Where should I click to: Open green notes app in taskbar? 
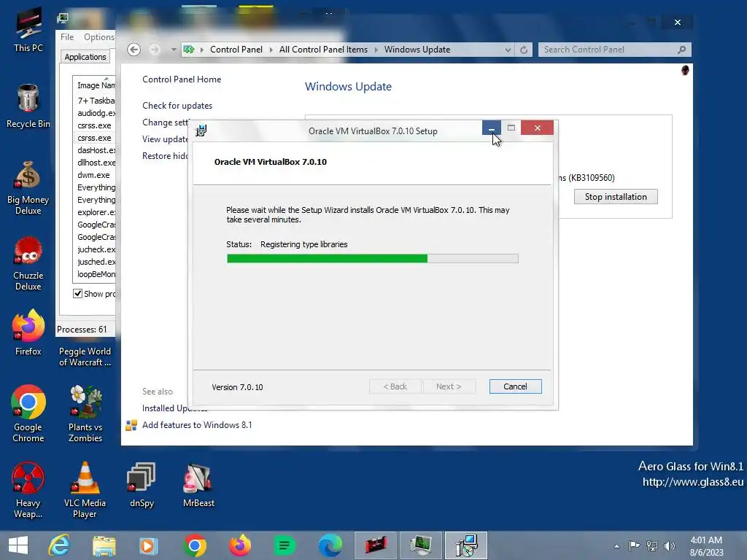(x=285, y=545)
